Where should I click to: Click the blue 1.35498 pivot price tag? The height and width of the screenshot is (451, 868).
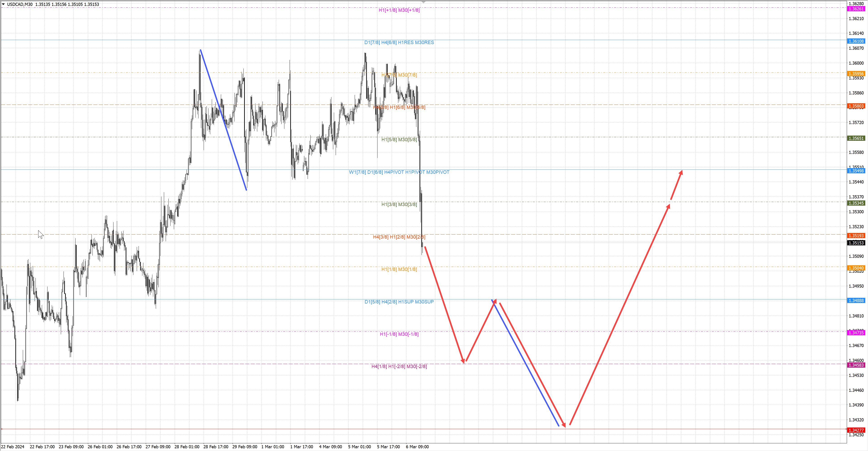(x=856, y=171)
